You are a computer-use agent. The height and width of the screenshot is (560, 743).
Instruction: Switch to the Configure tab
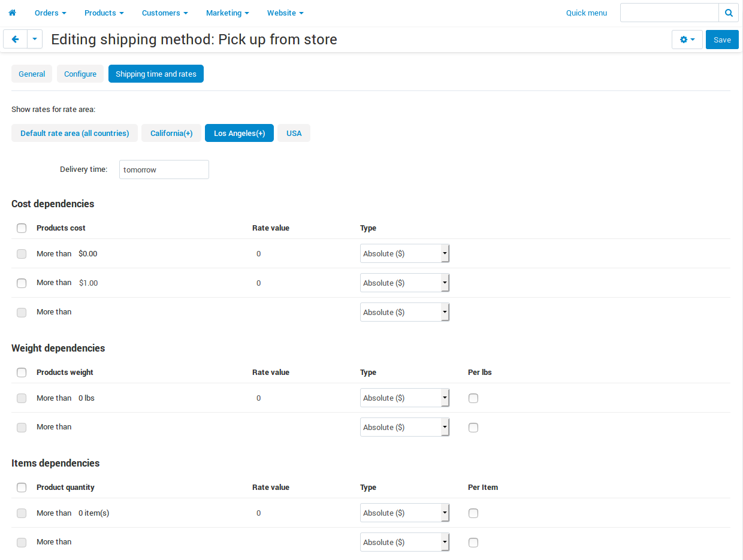[80, 74]
